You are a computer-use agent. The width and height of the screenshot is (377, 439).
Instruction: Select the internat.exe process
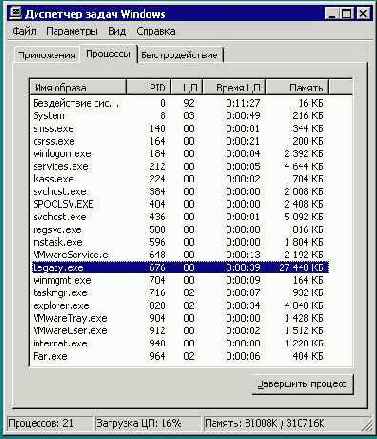(x=180, y=344)
